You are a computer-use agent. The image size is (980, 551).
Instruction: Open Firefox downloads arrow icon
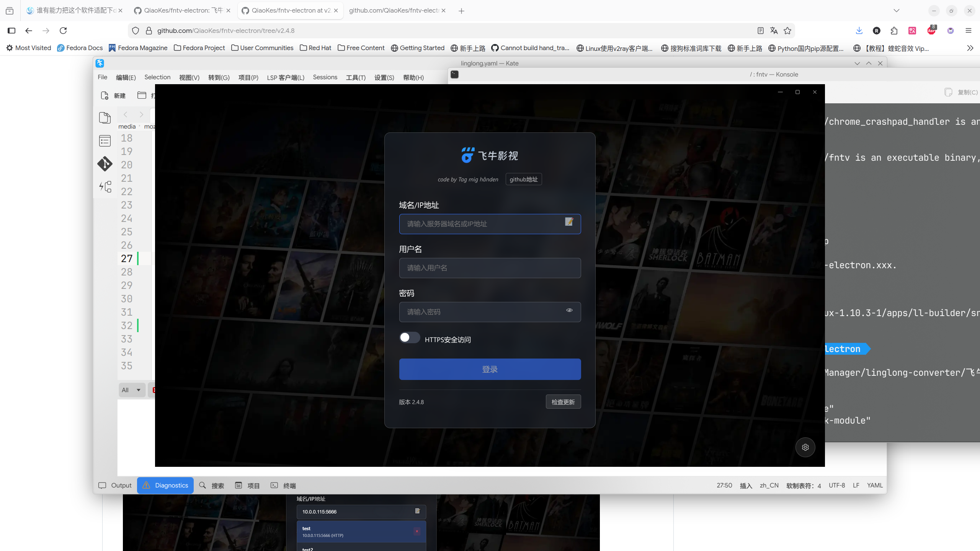click(859, 31)
